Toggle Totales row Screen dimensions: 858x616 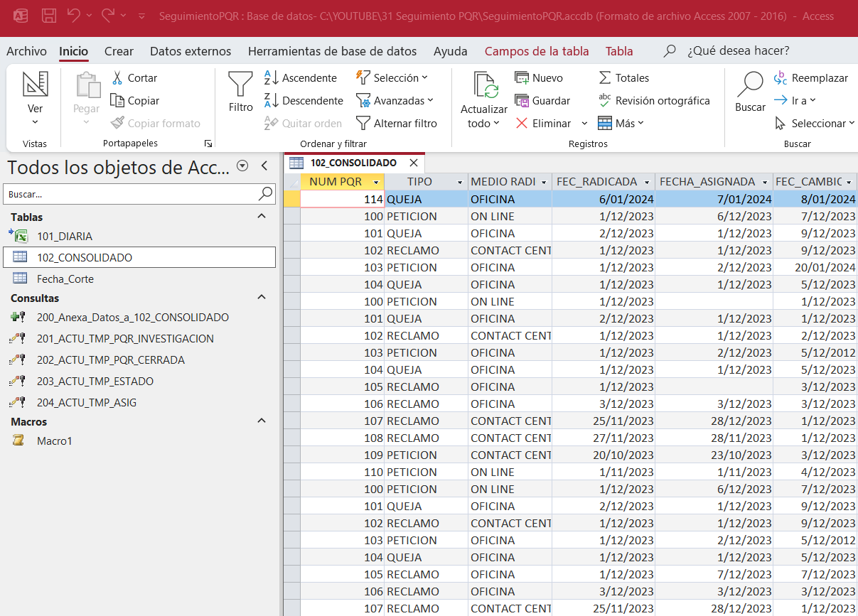[623, 78]
